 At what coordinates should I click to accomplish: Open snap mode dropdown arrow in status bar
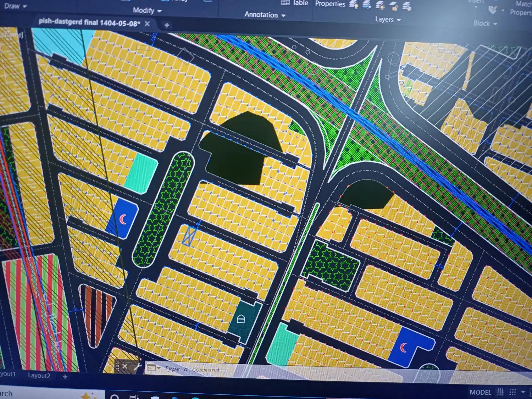[523, 392]
